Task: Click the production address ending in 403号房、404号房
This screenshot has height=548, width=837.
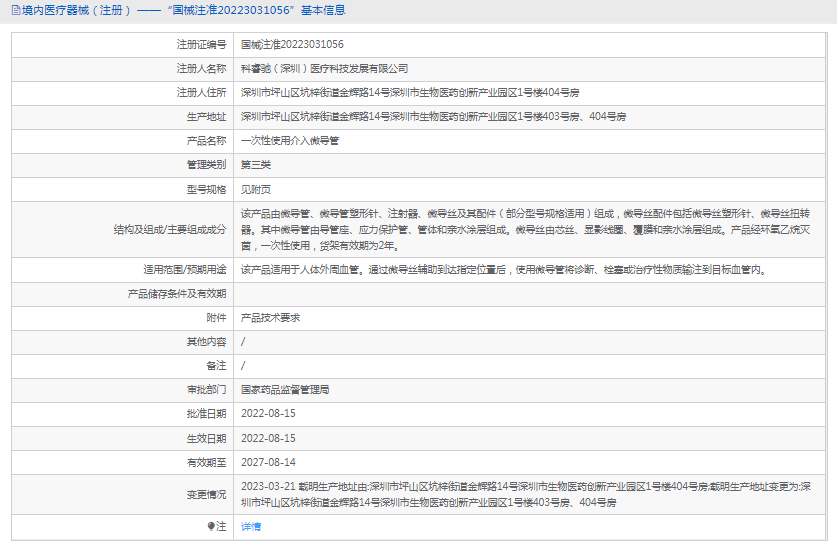Action: (433, 116)
